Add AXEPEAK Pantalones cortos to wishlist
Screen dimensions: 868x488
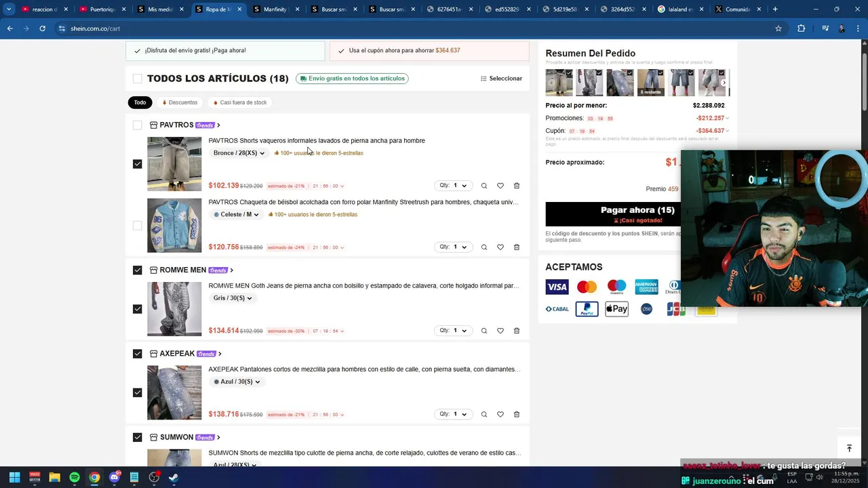point(500,414)
